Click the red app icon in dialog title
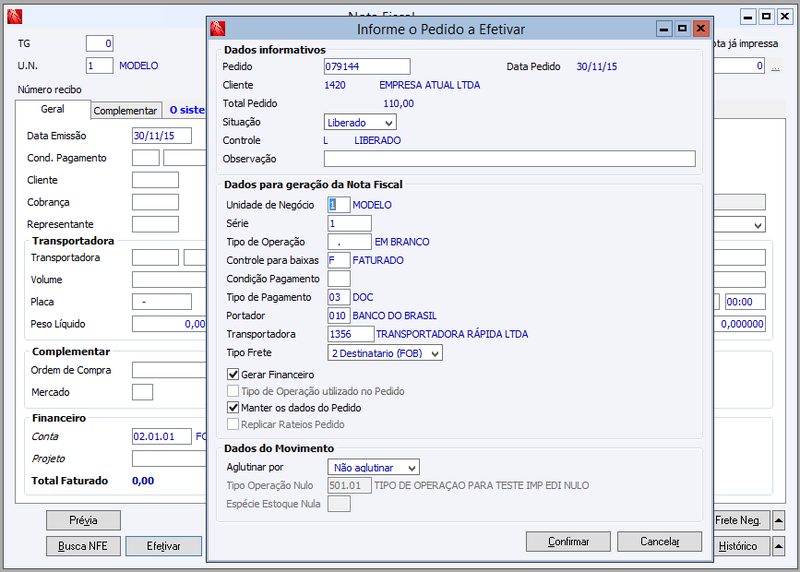Screen dimensions: 800x572 [x=218, y=29]
